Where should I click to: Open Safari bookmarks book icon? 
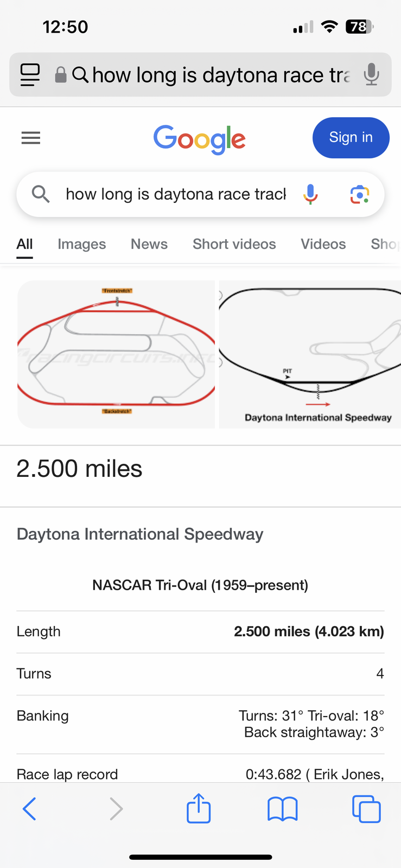pyautogui.click(x=282, y=809)
